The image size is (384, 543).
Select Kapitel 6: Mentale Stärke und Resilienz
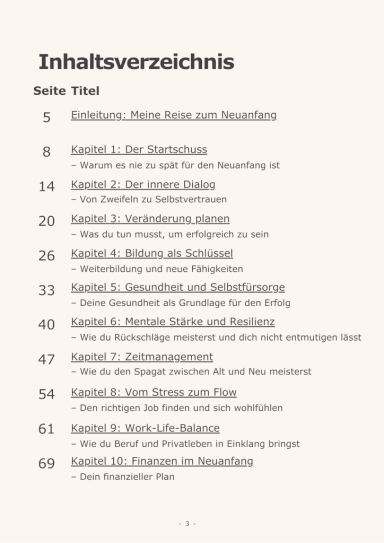pos(173,322)
